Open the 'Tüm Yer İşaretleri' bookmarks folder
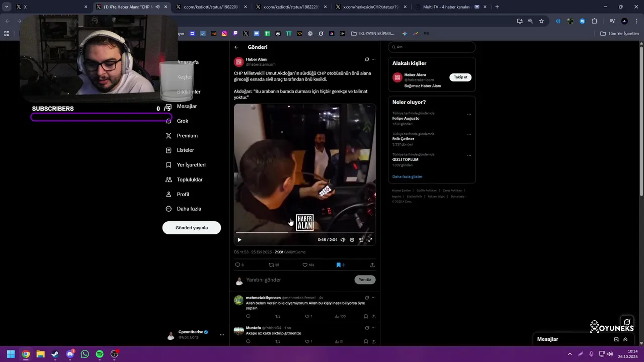644x362 pixels. pos(620,34)
